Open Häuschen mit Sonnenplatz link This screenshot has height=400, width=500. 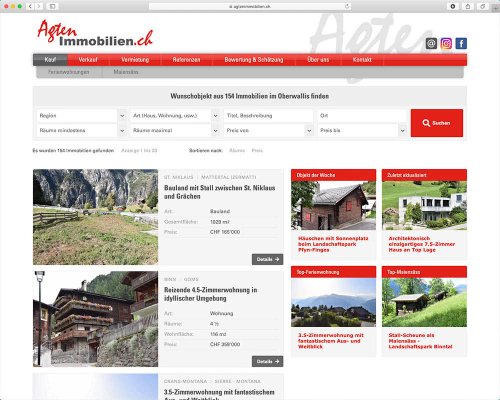(x=333, y=244)
